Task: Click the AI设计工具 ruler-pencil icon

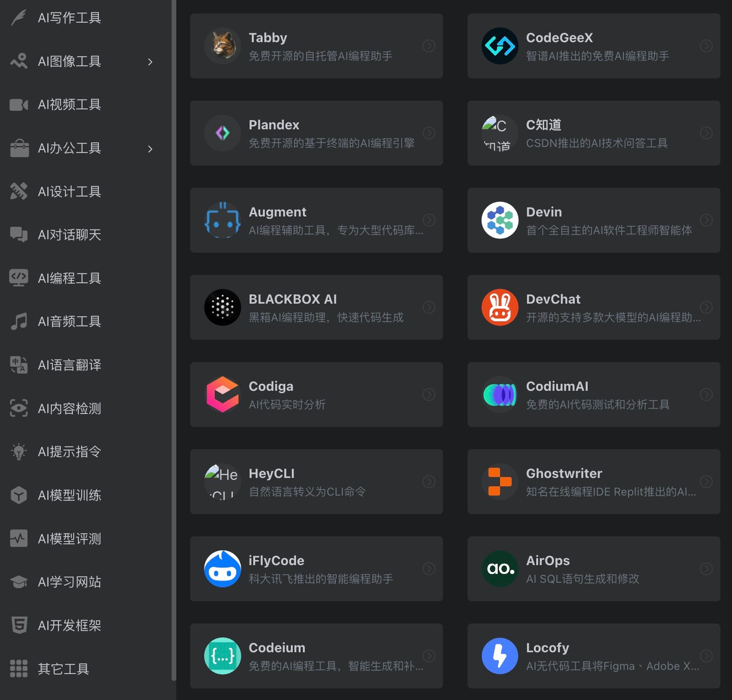Action: coord(19,191)
